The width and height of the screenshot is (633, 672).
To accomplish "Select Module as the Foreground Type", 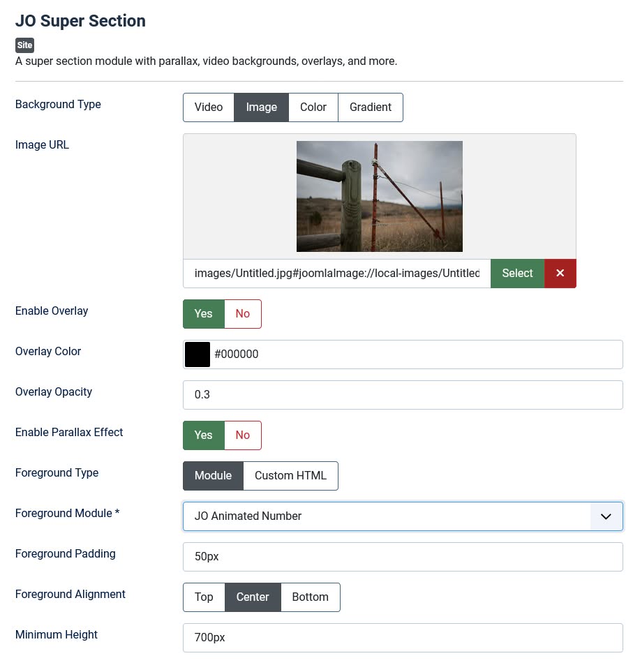I will click(x=213, y=475).
